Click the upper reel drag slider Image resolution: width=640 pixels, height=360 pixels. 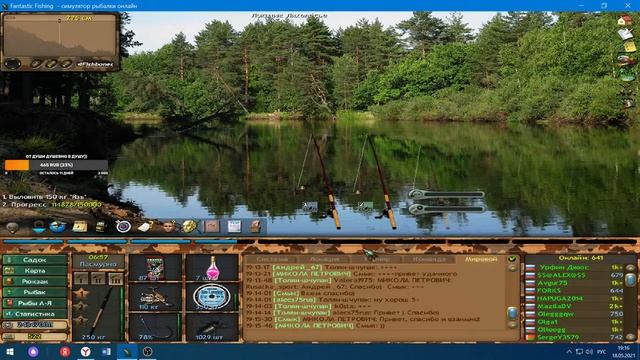[447, 194]
